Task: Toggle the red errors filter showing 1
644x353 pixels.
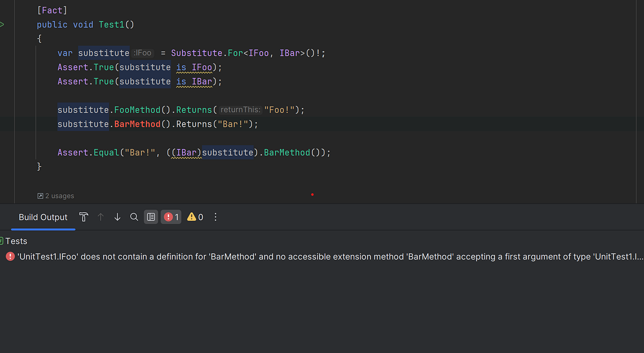Action: point(171,217)
